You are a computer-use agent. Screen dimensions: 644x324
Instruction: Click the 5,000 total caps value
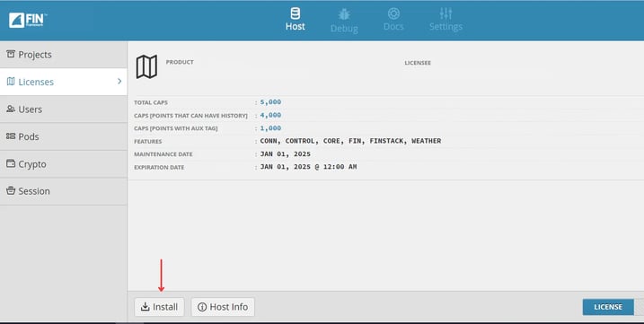pyautogui.click(x=270, y=101)
